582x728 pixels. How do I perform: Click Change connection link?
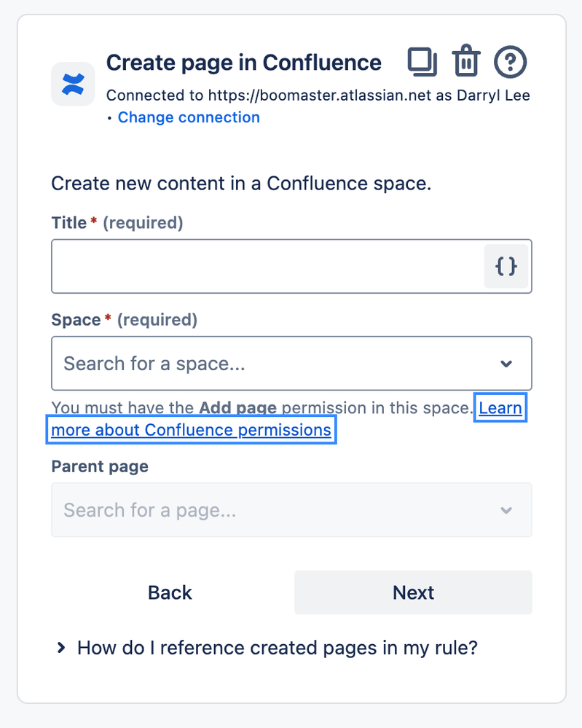click(x=189, y=117)
